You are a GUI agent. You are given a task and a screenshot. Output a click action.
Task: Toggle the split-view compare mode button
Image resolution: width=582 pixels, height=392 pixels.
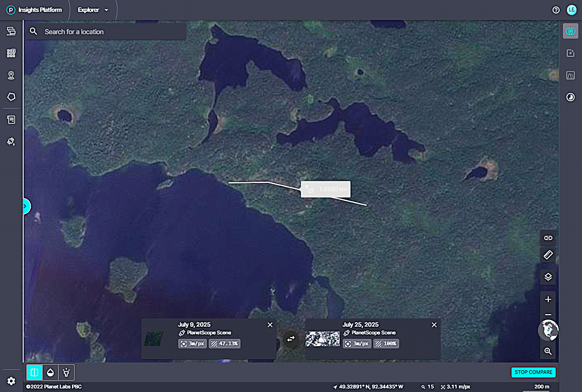click(x=34, y=372)
